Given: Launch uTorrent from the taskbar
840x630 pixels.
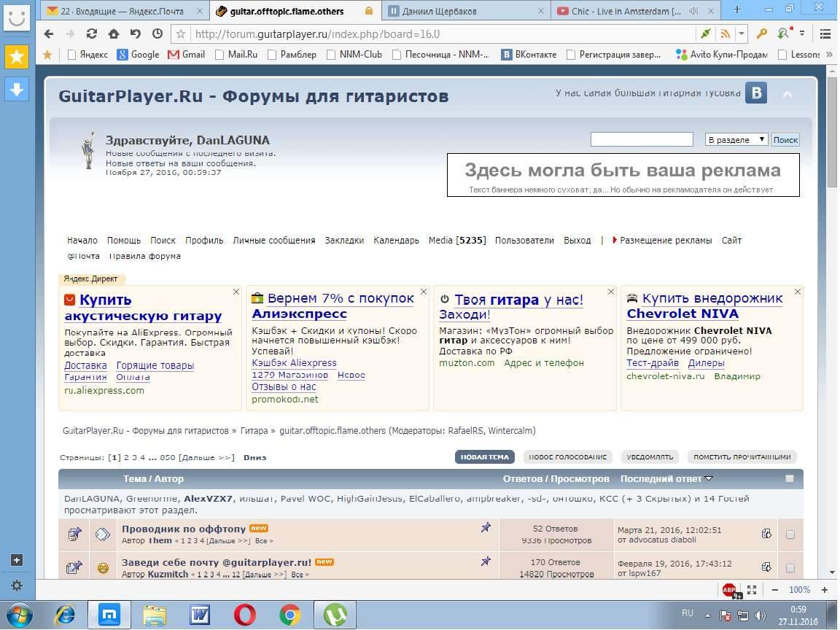Looking at the screenshot, I should (x=335, y=615).
